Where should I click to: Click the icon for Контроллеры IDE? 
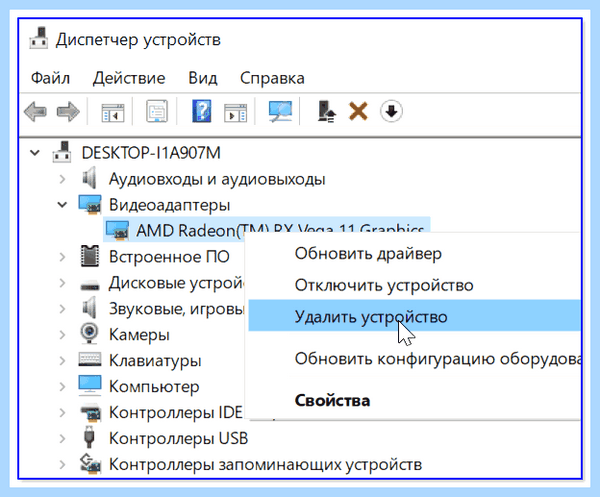tap(90, 412)
